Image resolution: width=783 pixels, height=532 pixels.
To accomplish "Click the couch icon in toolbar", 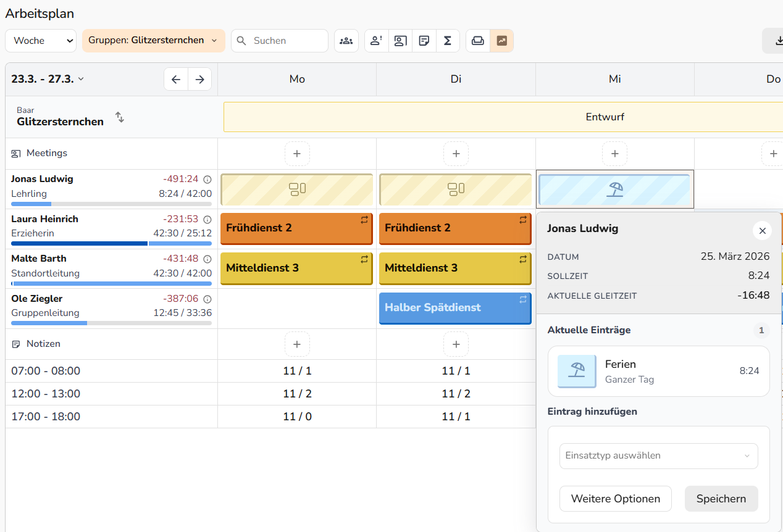I will click(478, 41).
